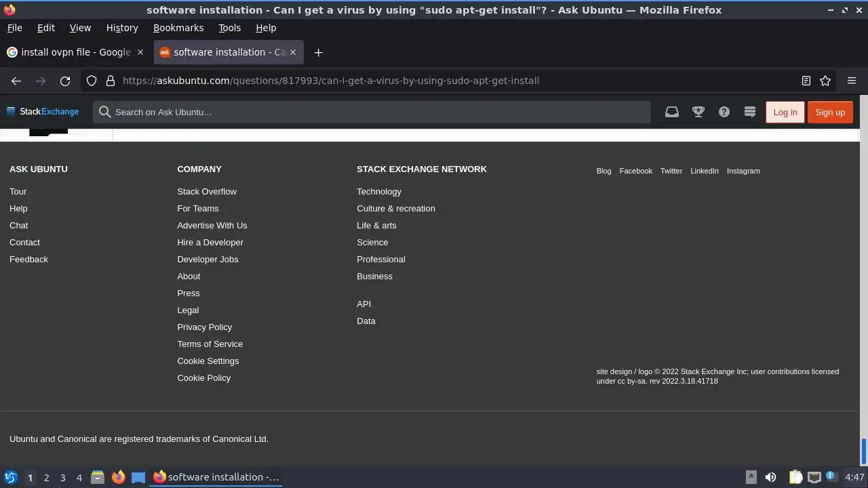
Task: Open the Facebook link
Action: click(x=636, y=171)
